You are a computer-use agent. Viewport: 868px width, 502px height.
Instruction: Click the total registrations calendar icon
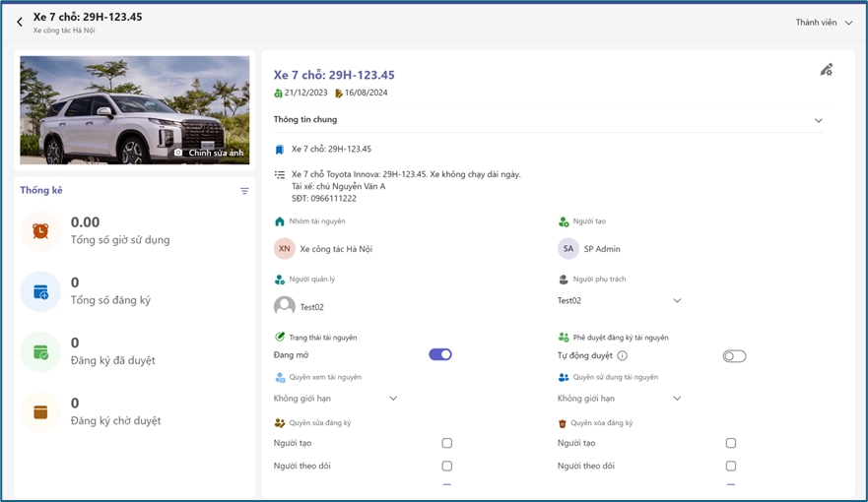pyautogui.click(x=40, y=292)
